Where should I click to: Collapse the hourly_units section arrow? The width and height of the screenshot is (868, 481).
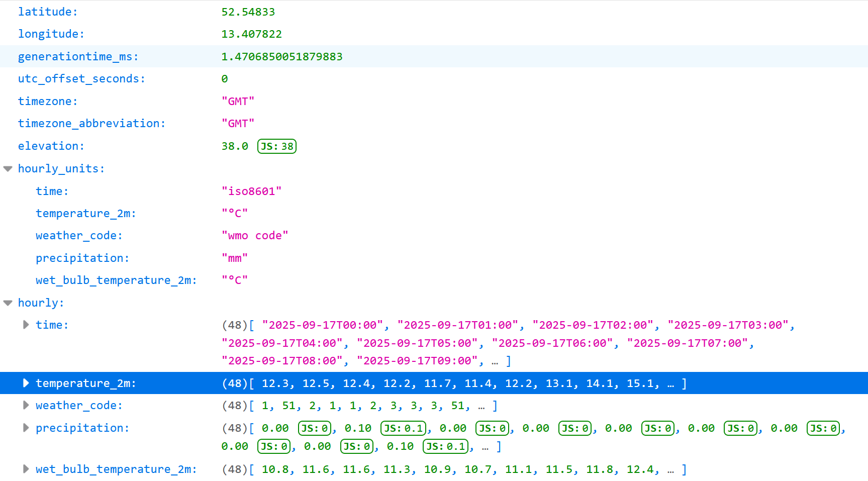pos(8,169)
